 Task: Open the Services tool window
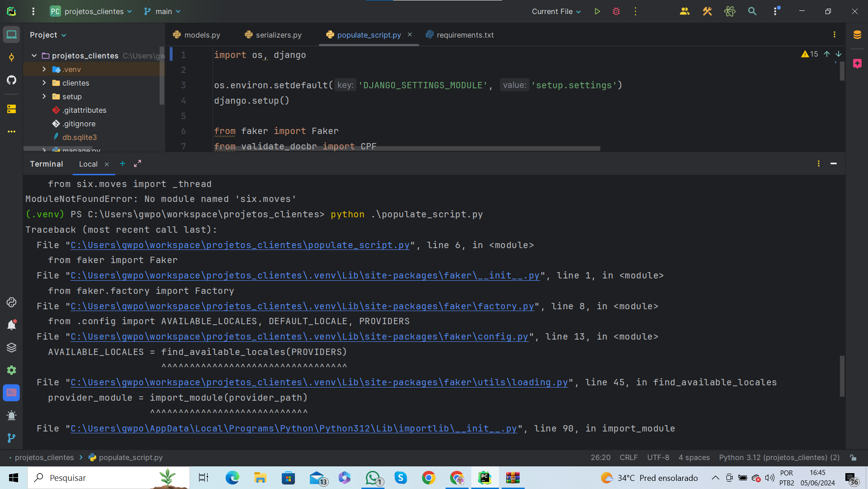pyautogui.click(x=11, y=370)
